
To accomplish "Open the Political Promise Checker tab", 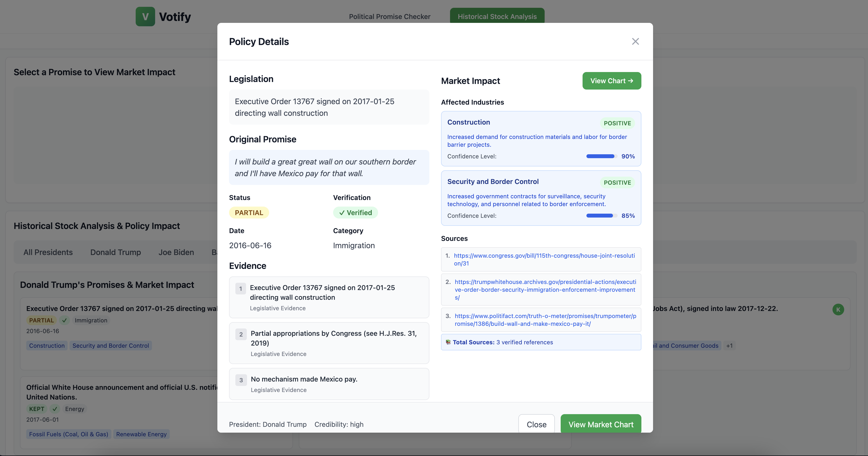I will [x=390, y=17].
